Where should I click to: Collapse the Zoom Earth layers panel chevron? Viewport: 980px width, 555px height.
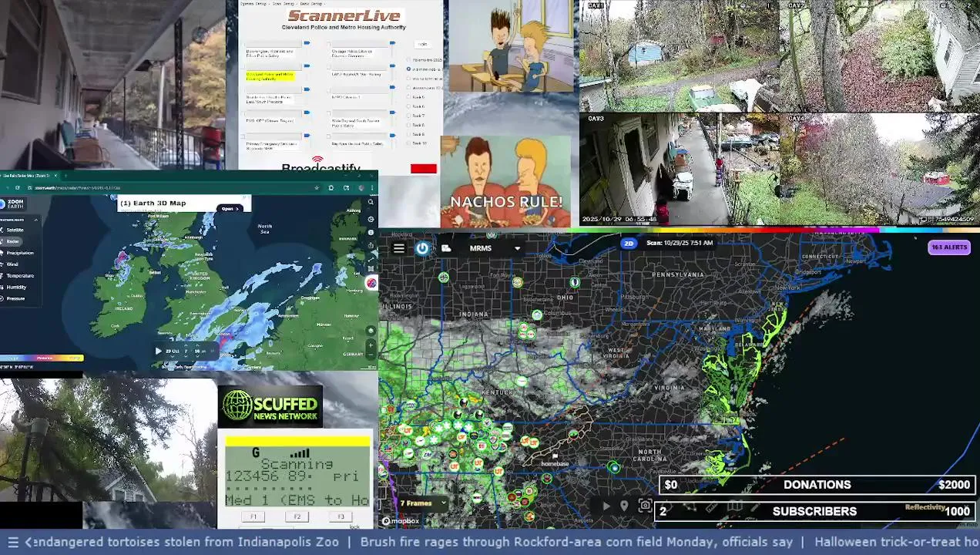(35, 220)
